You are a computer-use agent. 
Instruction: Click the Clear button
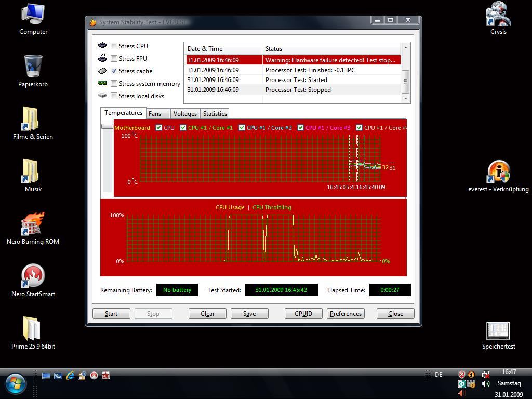coord(207,313)
